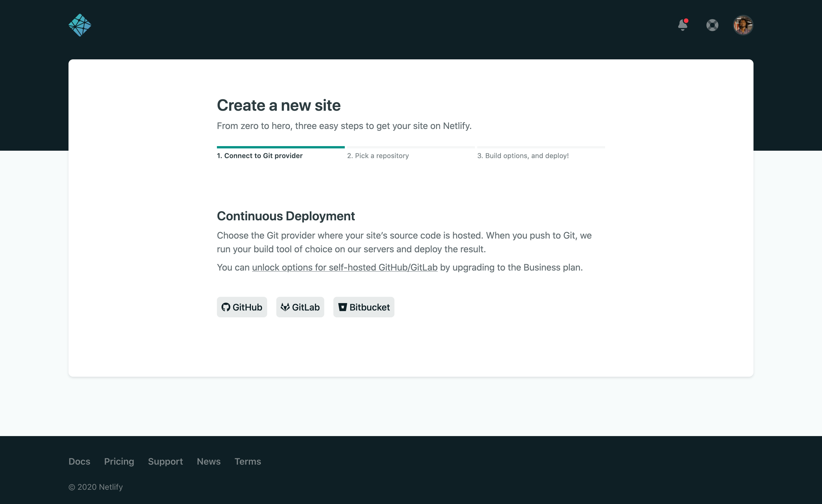Open the Terms footer link
822x504 pixels.
[x=247, y=461]
